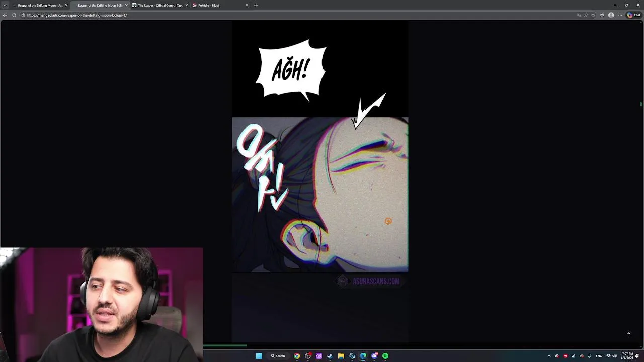Open Google Chrome from taskbar
Image resolution: width=644 pixels, height=362 pixels.
297,356
